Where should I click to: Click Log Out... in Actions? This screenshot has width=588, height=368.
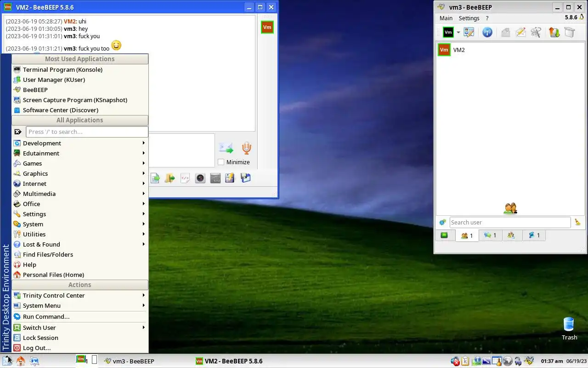(80, 348)
